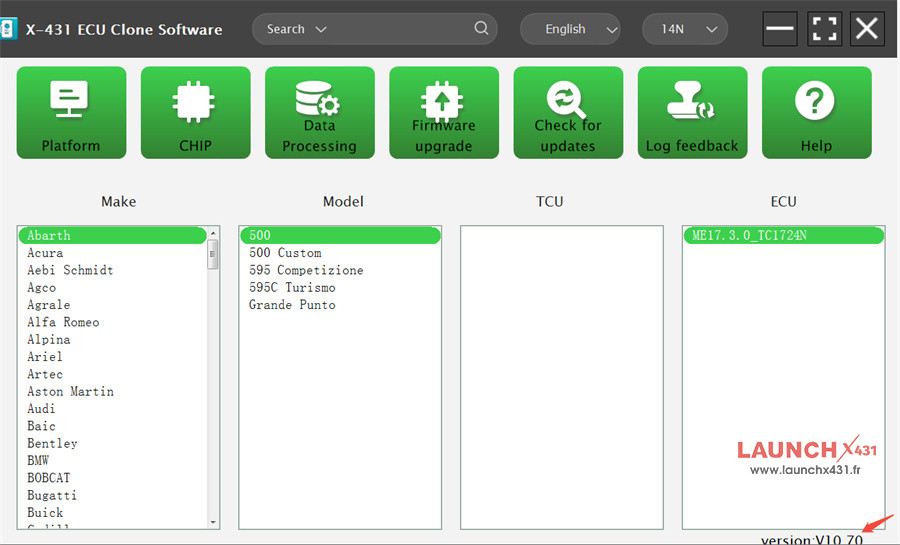Select Alpina in Make list

[112, 340]
